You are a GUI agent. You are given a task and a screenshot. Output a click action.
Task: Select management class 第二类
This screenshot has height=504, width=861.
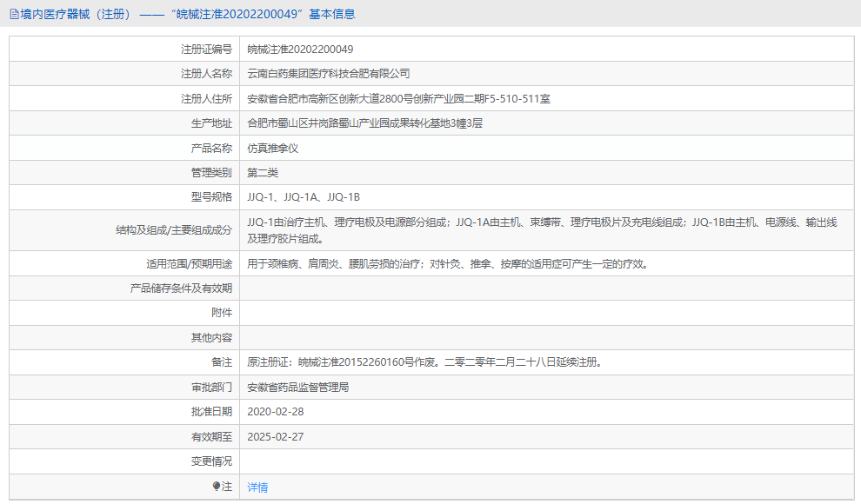263,173
